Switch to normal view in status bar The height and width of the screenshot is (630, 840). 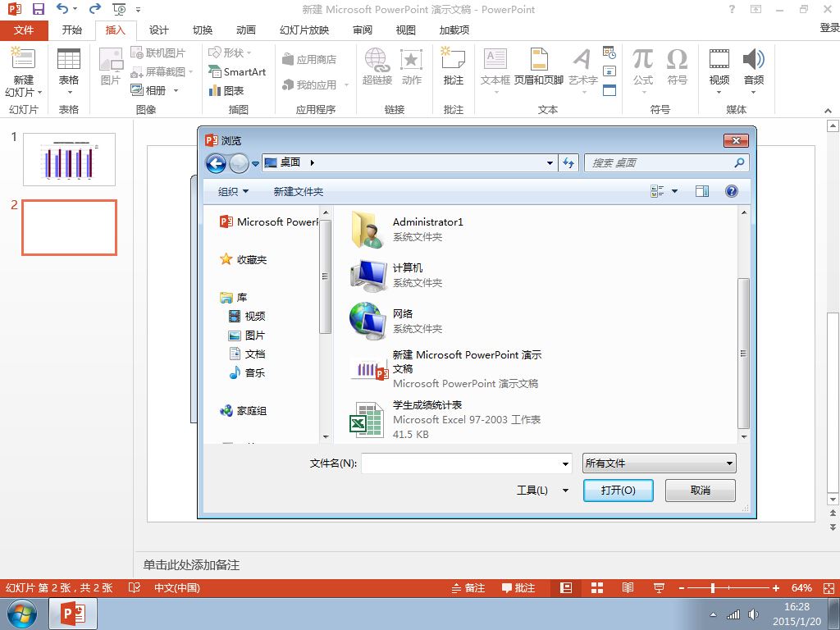click(566, 587)
